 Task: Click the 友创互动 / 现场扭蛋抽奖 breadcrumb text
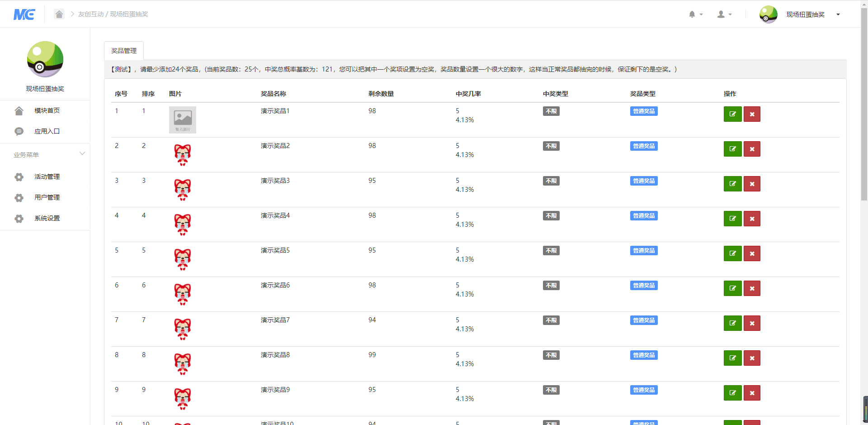[x=113, y=14]
